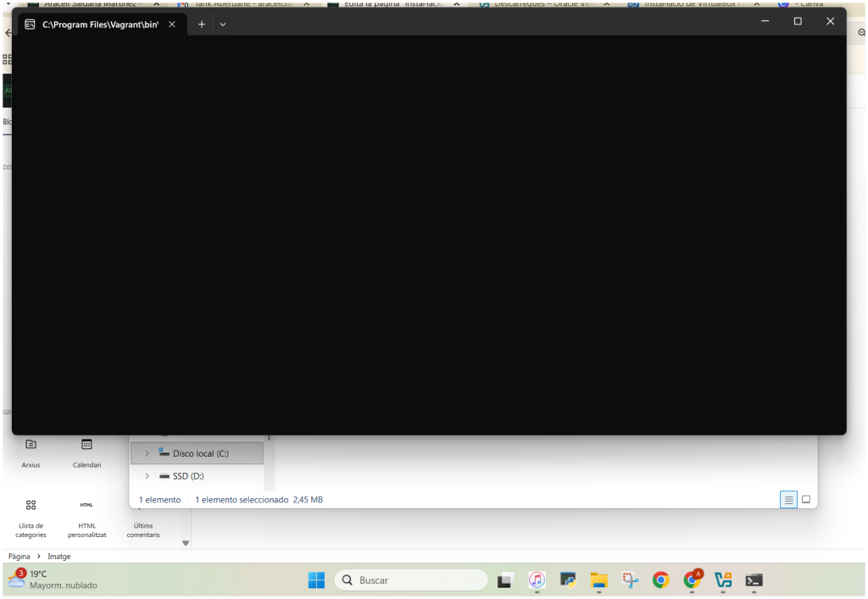Click the Pàgina breadcrumb link
868x599 pixels.
pyautogui.click(x=19, y=557)
